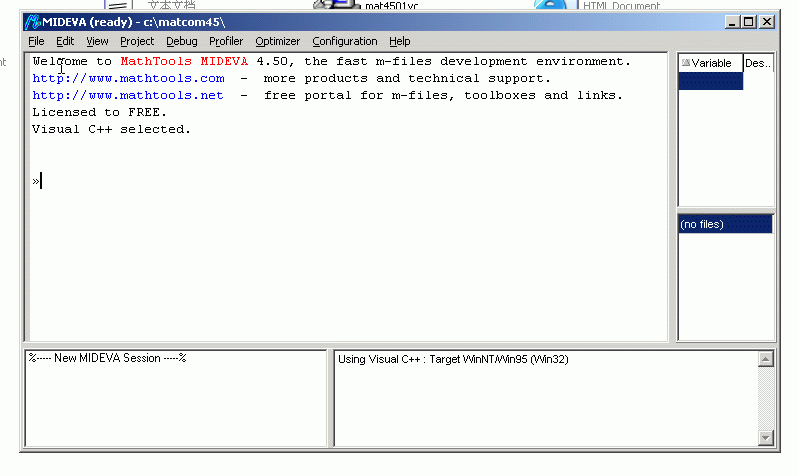Maximize the MIDEVA window
Screen dimensions: 797x476
click(x=749, y=22)
